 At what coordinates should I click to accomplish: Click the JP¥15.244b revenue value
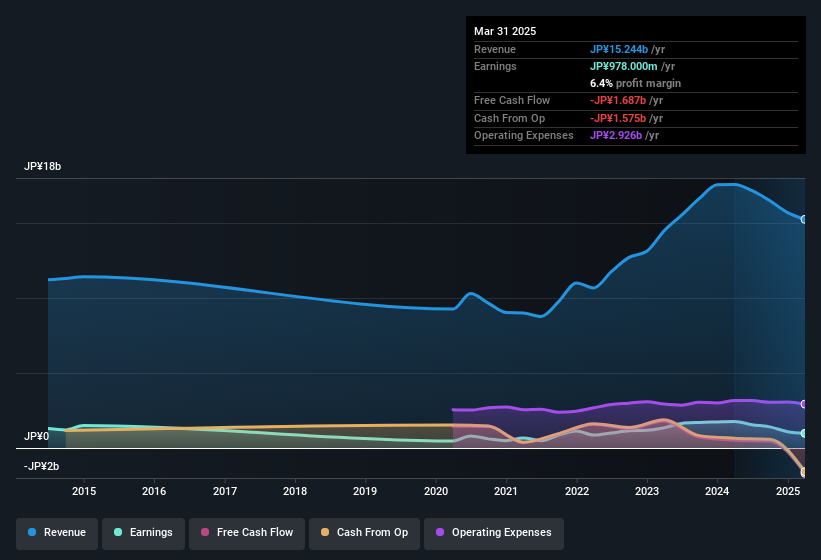(618, 49)
